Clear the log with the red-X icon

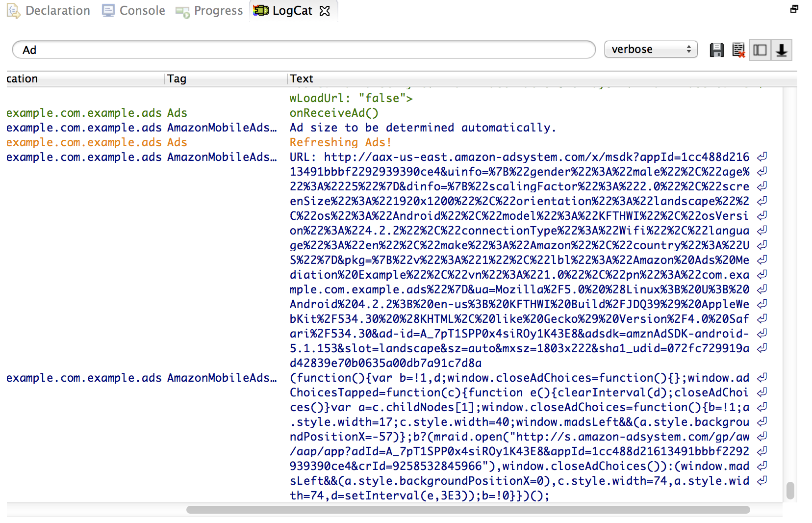[738, 50]
